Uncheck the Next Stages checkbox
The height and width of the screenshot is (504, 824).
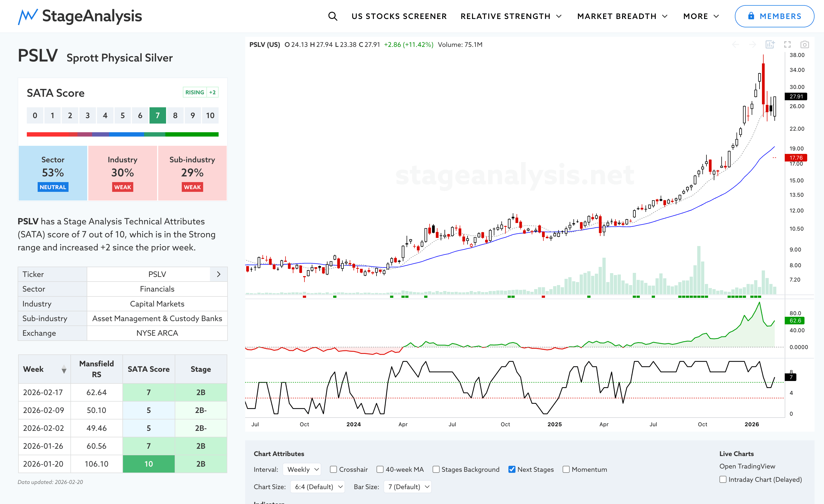pyautogui.click(x=512, y=469)
